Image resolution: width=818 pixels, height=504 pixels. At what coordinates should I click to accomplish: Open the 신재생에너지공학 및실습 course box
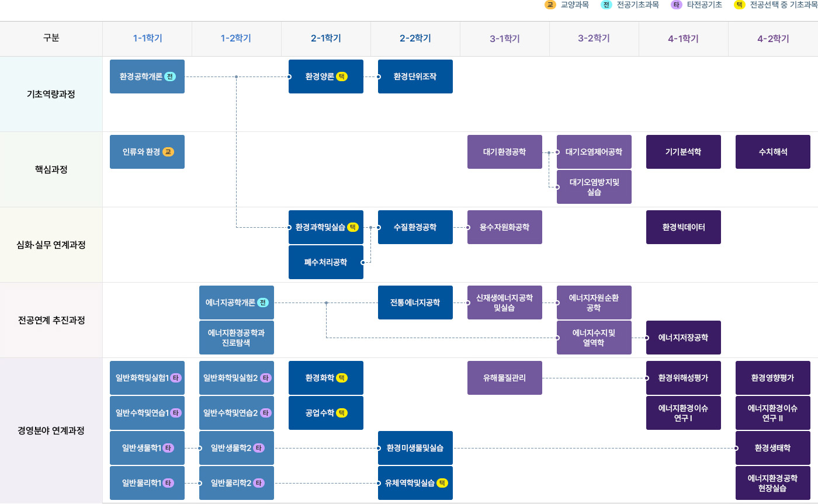(505, 303)
